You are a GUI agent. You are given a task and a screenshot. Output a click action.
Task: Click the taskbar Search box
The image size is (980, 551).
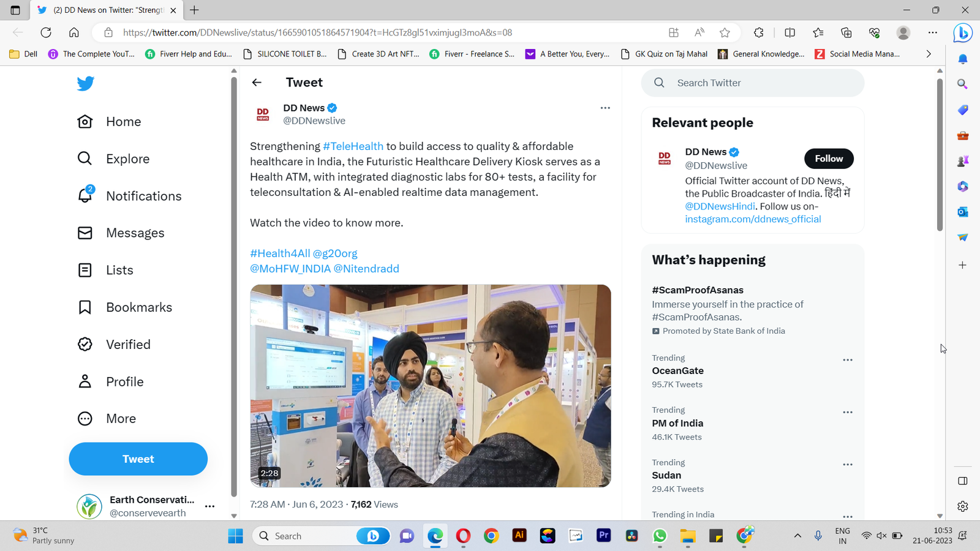[322, 536]
